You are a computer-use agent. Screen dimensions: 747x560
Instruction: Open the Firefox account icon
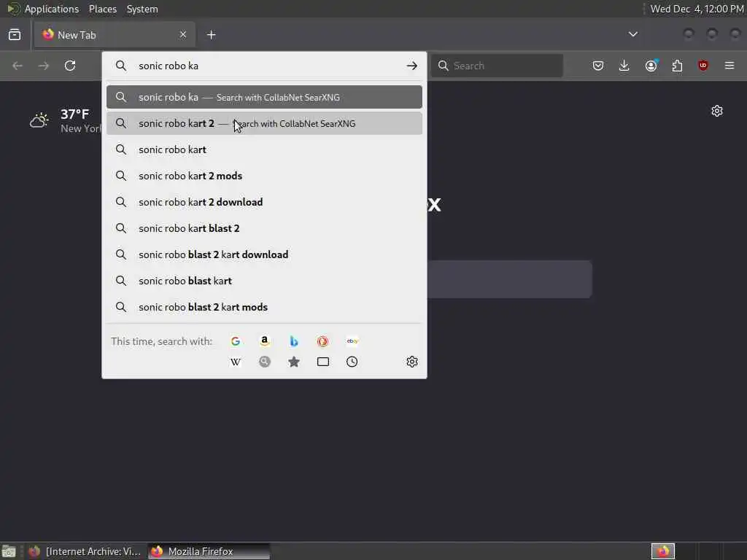(x=651, y=65)
